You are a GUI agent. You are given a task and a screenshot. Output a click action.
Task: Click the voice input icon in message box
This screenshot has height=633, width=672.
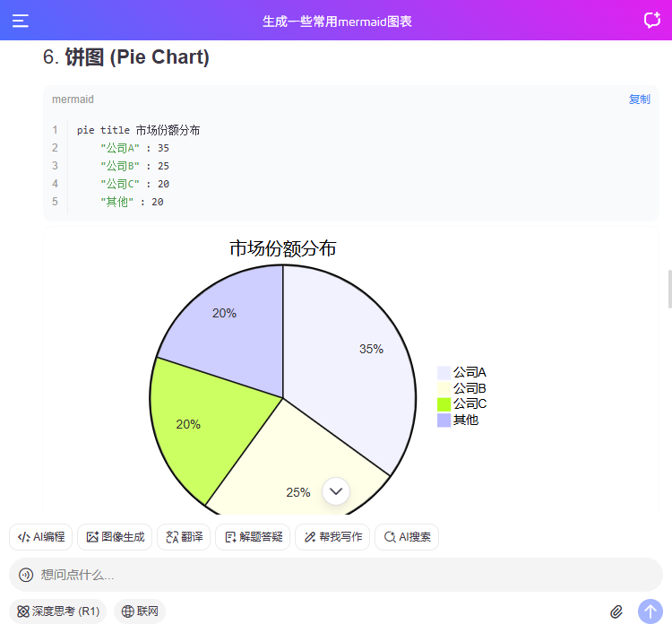(x=26, y=575)
